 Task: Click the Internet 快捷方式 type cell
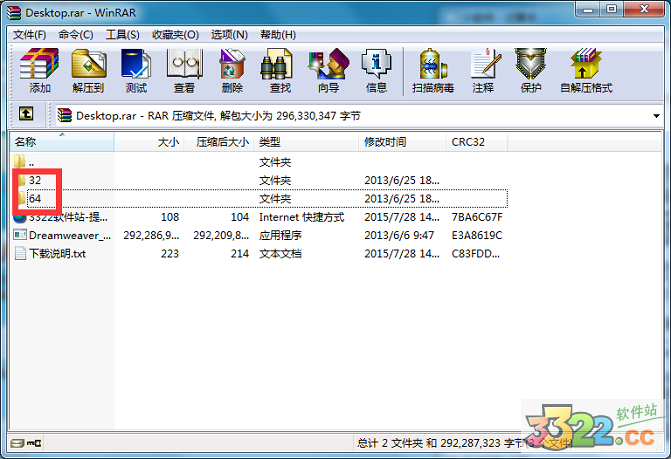(302, 217)
